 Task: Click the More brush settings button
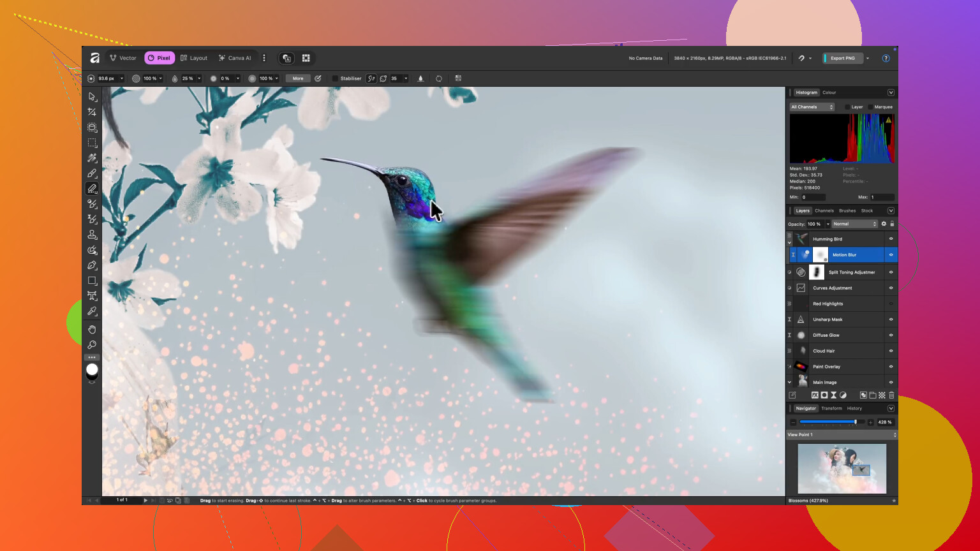pos(297,78)
